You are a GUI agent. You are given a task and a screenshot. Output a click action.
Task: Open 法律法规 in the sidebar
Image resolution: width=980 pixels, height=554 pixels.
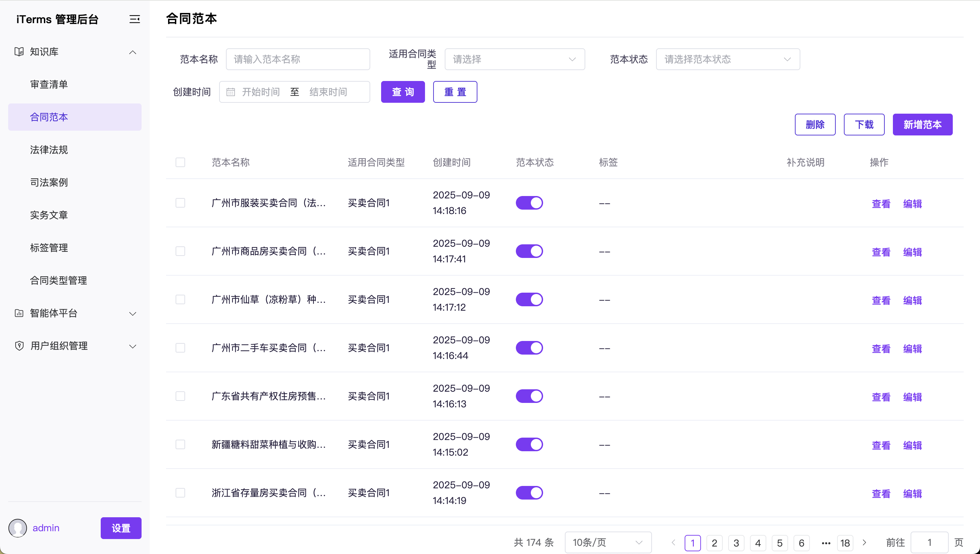pyautogui.click(x=49, y=150)
